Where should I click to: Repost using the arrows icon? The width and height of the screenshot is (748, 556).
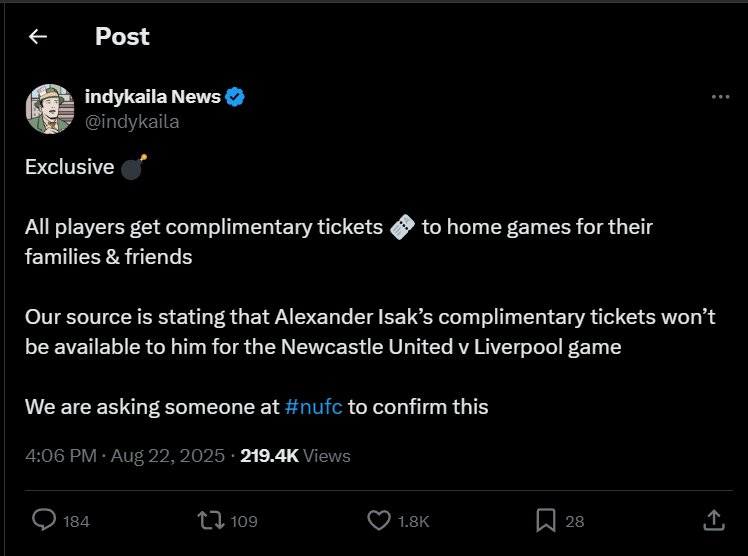[x=210, y=520]
